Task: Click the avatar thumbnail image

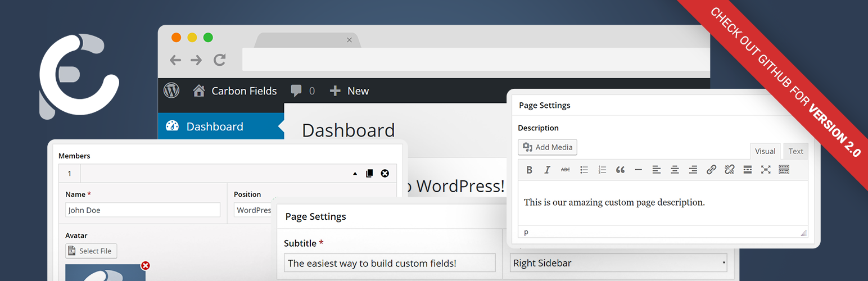Action: 105,273
